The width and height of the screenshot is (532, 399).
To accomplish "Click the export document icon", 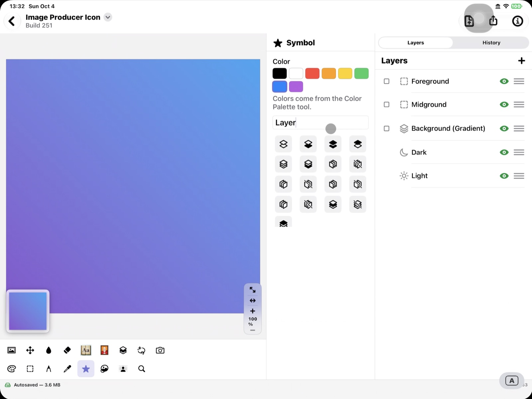I will 469,21.
